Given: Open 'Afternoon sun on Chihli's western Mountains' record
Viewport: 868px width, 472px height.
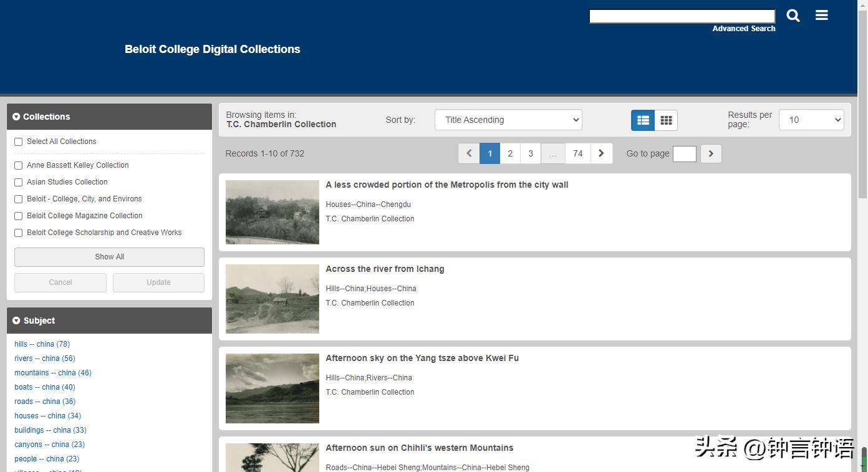Looking at the screenshot, I should pyautogui.click(x=420, y=448).
